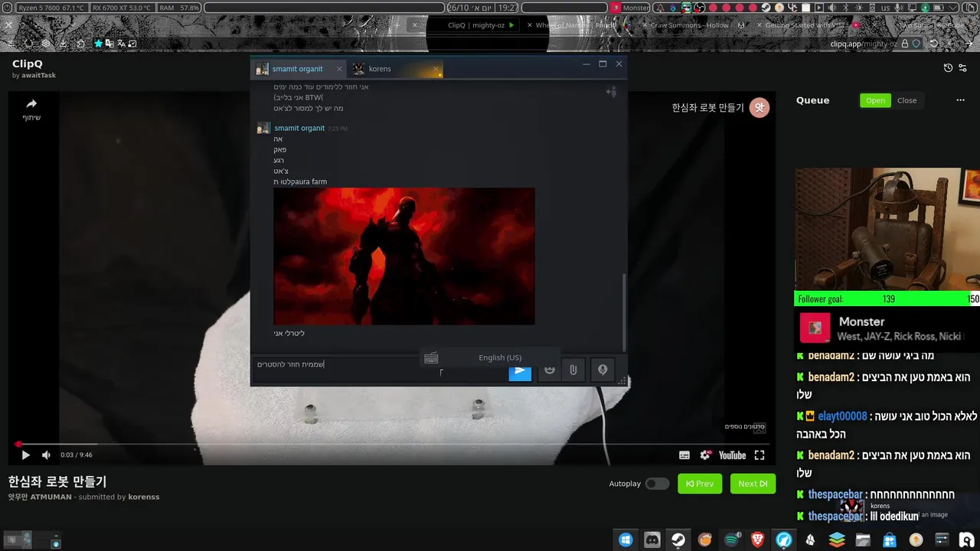The height and width of the screenshot is (551, 980).
Task: Open Discord from the taskbar
Action: pos(652,540)
